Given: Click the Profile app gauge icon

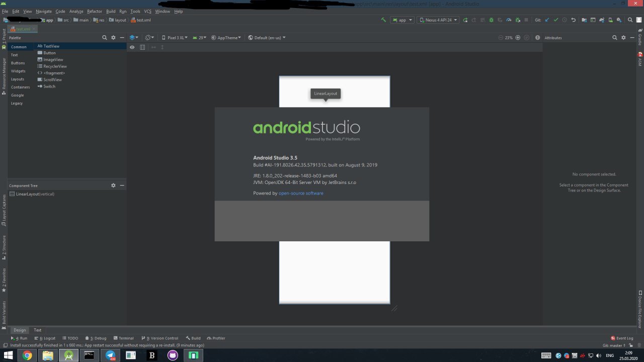Looking at the screenshot, I should pyautogui.click(x=508, y=20).
